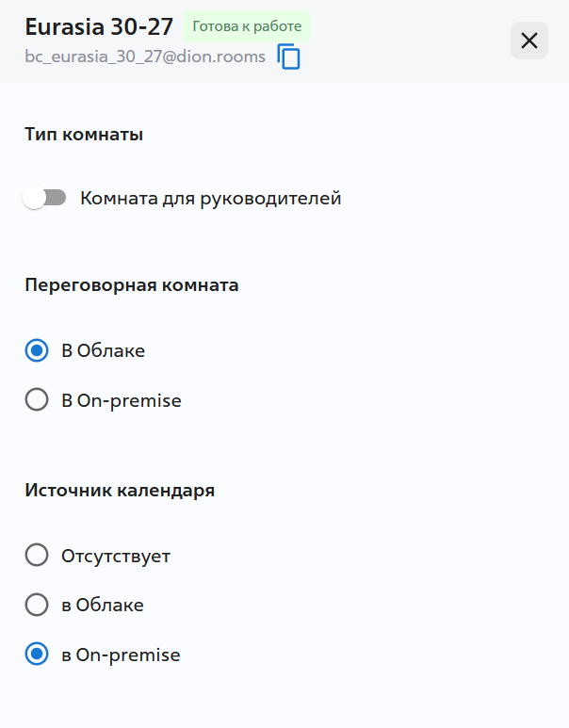This screenshot has width=569, height=728.
Task: Click the 'Готова к работе' status badge
Action: coord(247,26)
